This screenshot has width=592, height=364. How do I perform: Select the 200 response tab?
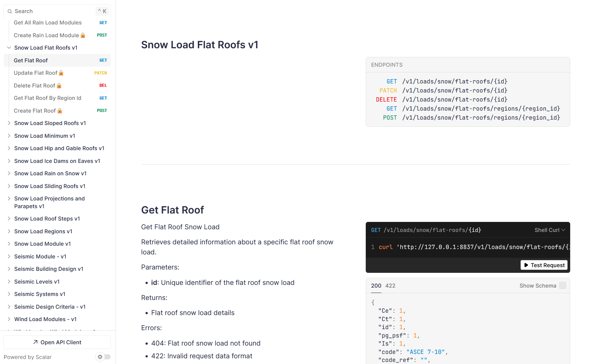[x=376, y=286]
